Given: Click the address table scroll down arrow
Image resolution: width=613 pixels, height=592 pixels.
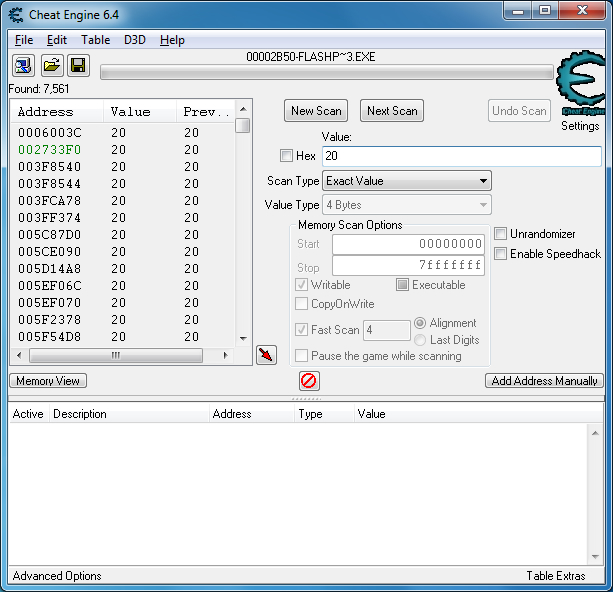Looking at the screenshot, I should [x=595, y=556].
